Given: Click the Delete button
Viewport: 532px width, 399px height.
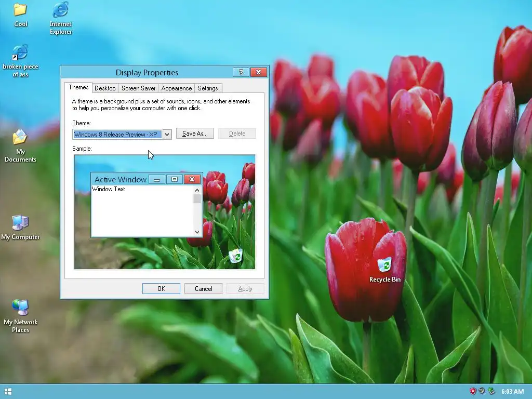Looking at the screenshot, I should coord(237,134).
